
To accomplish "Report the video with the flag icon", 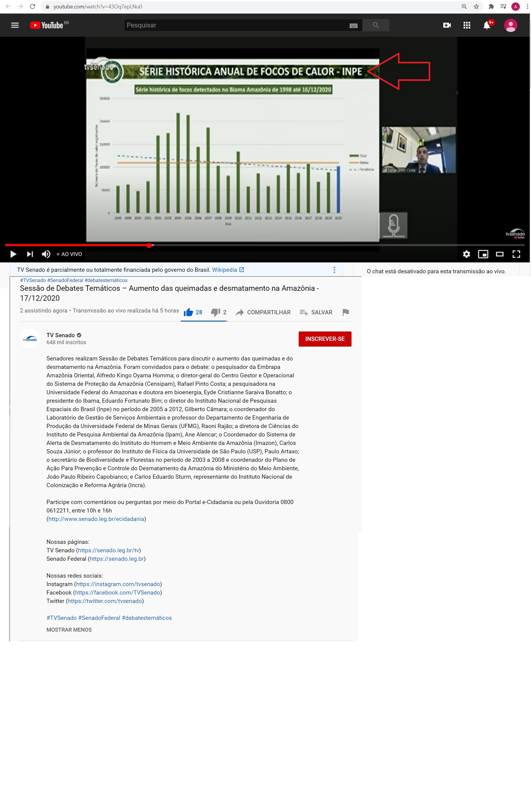I will coord(346,312).
